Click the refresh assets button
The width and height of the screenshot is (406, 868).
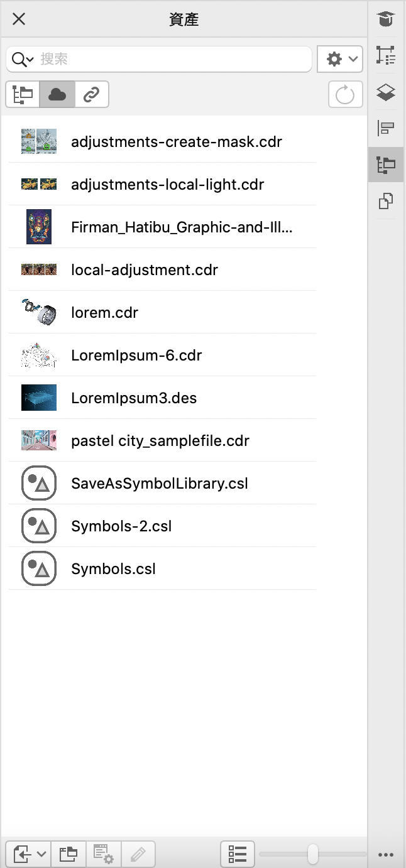(x=345, y=95)
